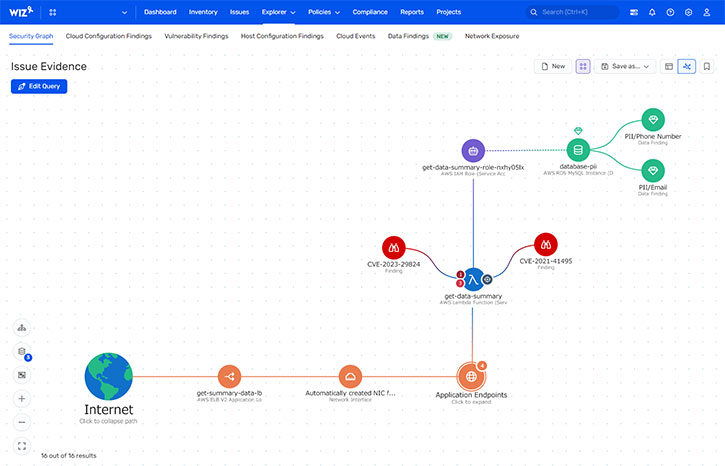Image resolution: width=725 pixels, height=466 pixels.
Task: Click the Edit Query button
Action: [39, 86]
